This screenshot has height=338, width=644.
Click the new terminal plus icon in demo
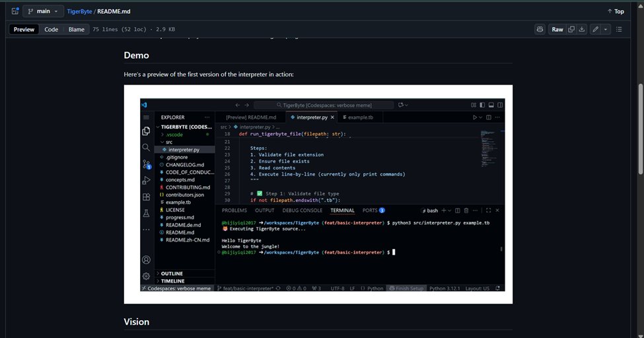pyautogui.click(x=444, y=211)
